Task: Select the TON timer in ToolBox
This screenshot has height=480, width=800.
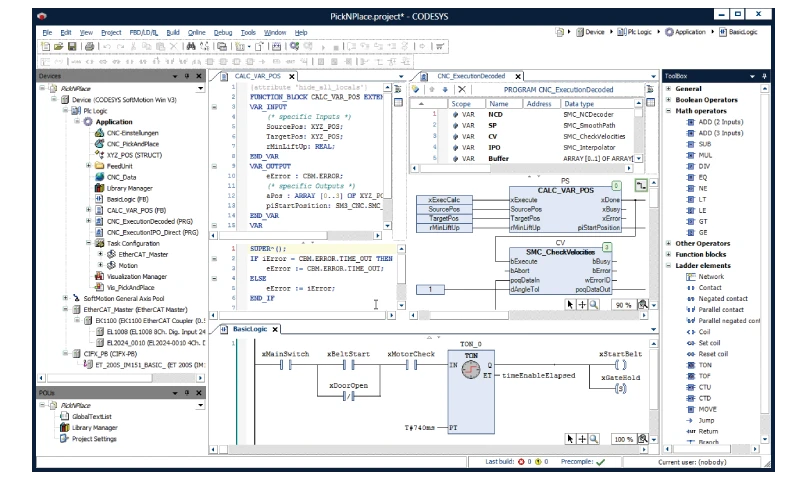Action: click(x=699, y=365)
